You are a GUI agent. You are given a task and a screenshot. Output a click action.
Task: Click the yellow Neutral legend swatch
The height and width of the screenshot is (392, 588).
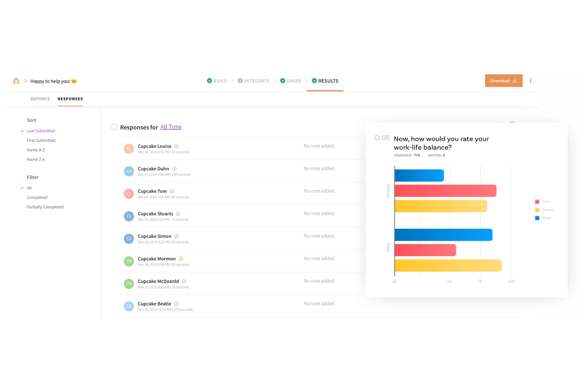tap(537, 210)
